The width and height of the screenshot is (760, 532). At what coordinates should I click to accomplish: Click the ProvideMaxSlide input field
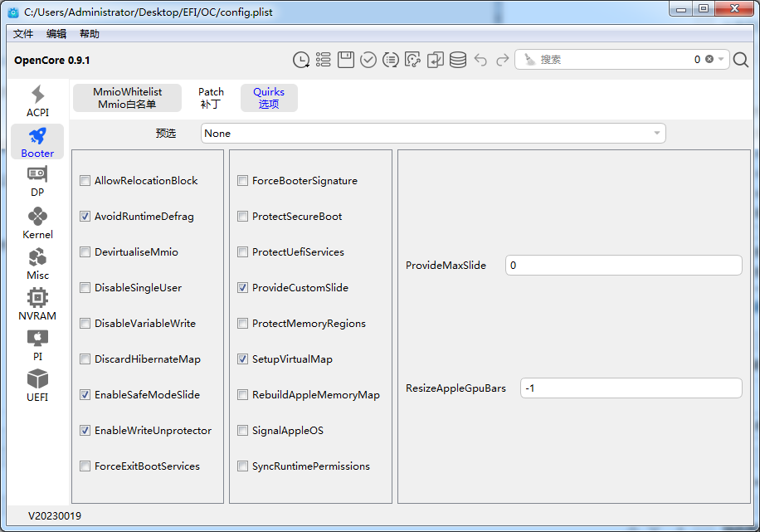point(623,266)
